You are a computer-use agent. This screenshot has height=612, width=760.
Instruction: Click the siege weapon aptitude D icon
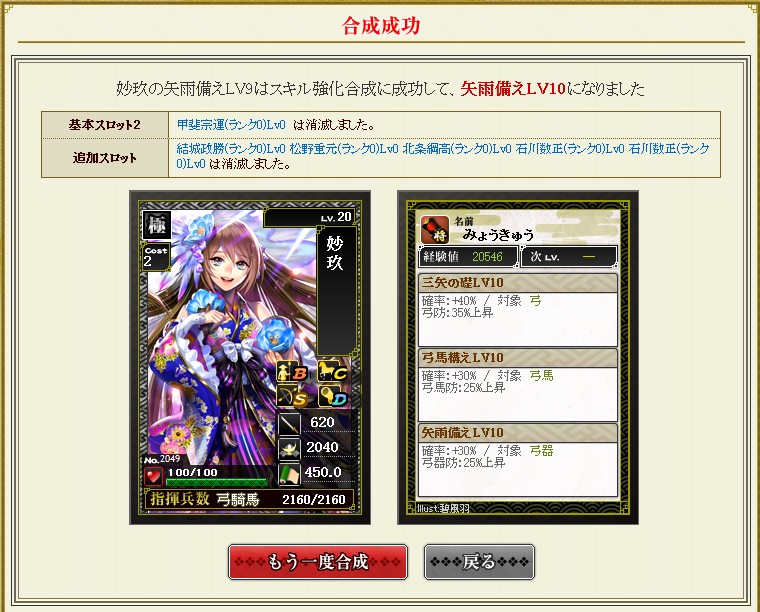[332, 396]
